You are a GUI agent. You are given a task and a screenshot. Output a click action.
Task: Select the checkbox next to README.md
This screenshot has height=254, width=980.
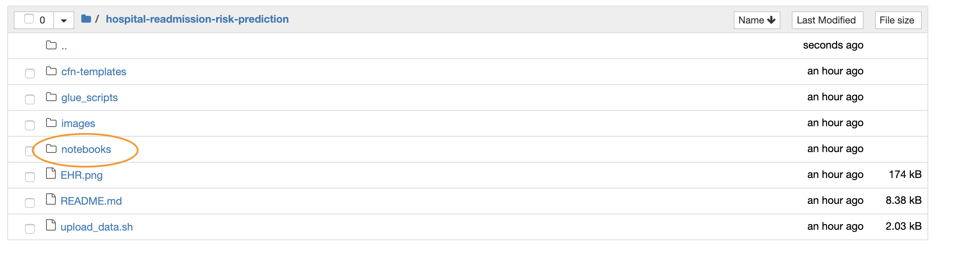click(30, 203)
